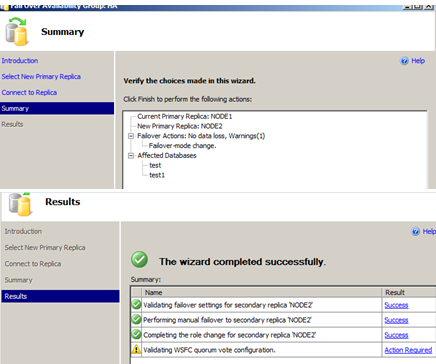The image size is (436, 364).
Task: Open Help link on the Summary page
Action: pyautogui.click(x=418, y=61)
